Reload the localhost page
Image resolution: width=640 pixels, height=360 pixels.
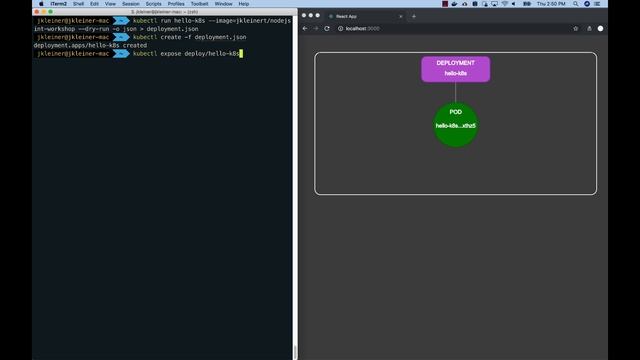(x=327, y=29)
